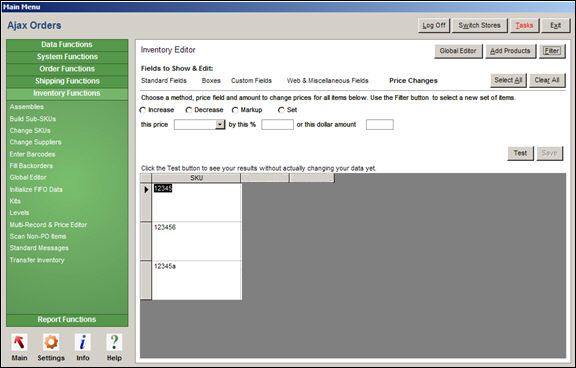Switch to the Custom Fields tab
The height and width of the screenshot is (368, 576).
(251, 80)
